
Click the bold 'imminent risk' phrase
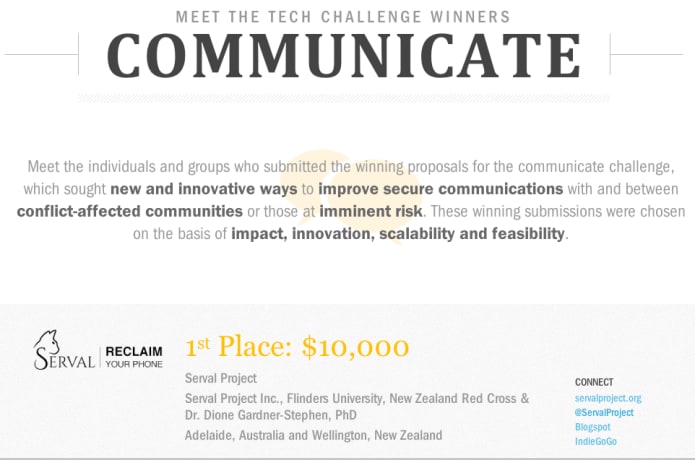371,212
